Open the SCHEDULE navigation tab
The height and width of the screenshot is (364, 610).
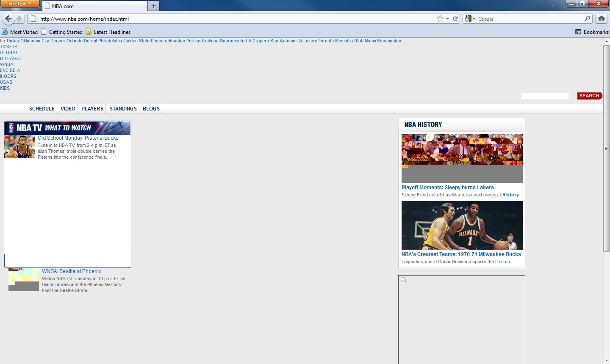[42, 109]
